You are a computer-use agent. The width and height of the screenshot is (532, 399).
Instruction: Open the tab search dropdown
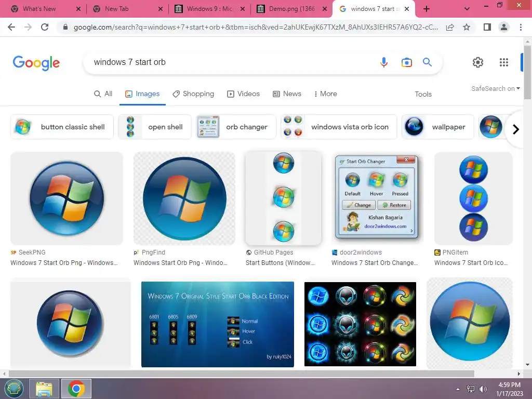point(467,9)
